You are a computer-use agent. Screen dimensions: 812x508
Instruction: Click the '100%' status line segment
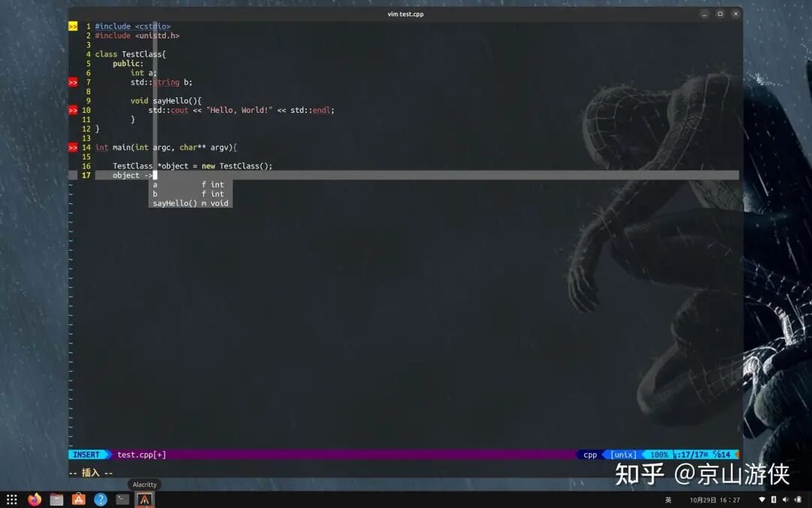pos(659,455)
